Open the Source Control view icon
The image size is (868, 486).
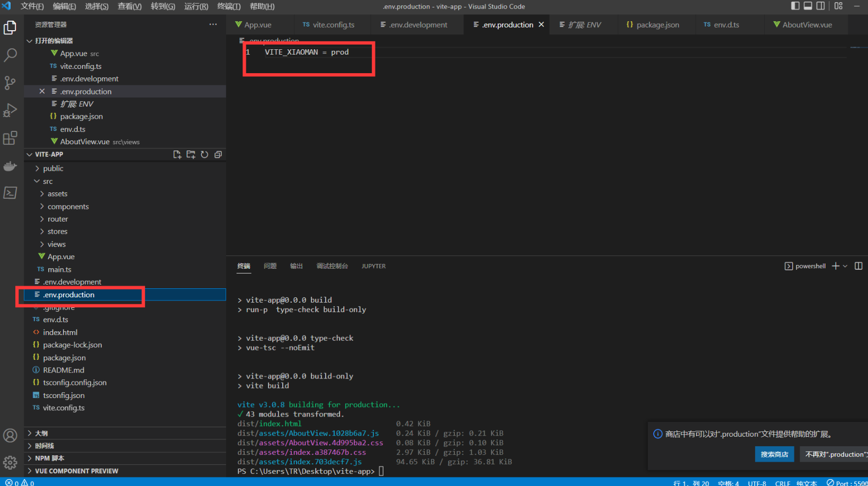10,83
